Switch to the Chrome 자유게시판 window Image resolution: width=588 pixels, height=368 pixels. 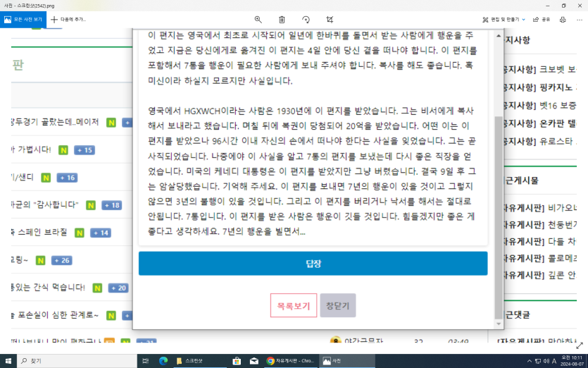click(291, 361)
